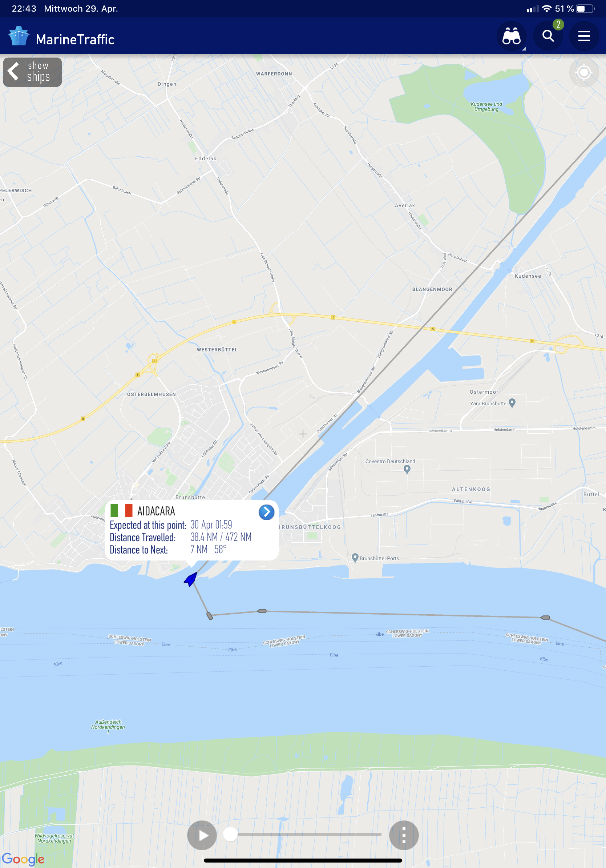Screen dimensions: 606x868
Task: Open playback options three-dot button
Action: 404,835
